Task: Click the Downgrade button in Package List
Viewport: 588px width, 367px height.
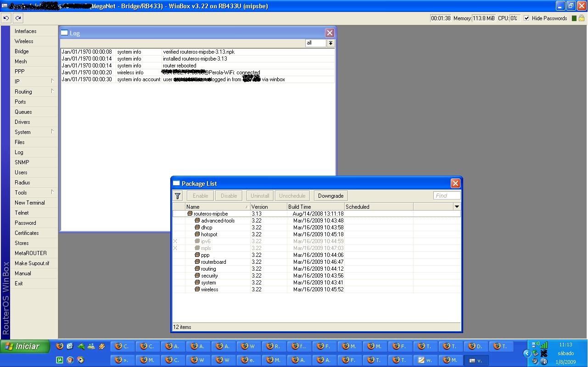Action: (331, 196)
